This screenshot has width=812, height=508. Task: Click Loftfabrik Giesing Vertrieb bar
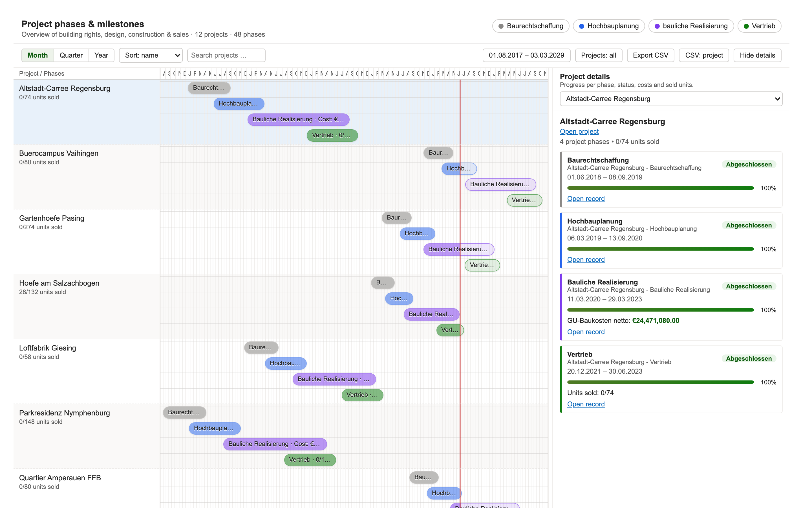(x=362, y=395)
